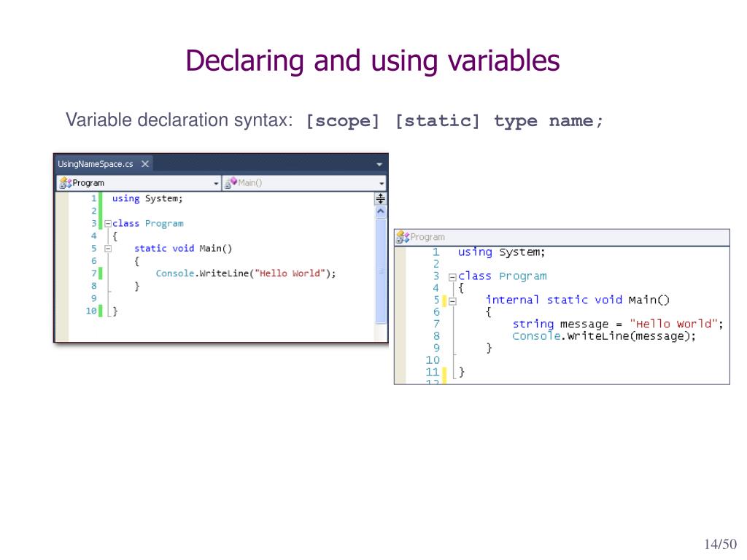
Task: Click the Program class icon in left editor
Action: pos(65,183)
